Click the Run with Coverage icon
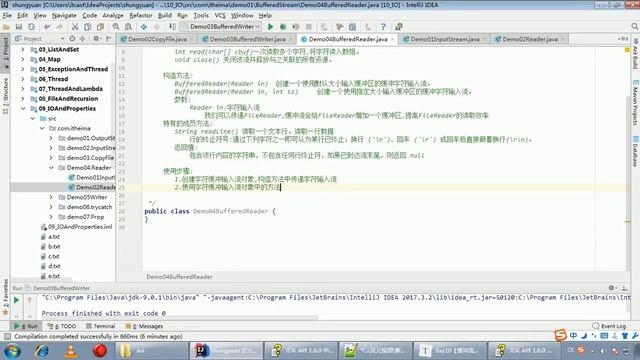Screen dimensions: 640x360 [x=296, y=27]
